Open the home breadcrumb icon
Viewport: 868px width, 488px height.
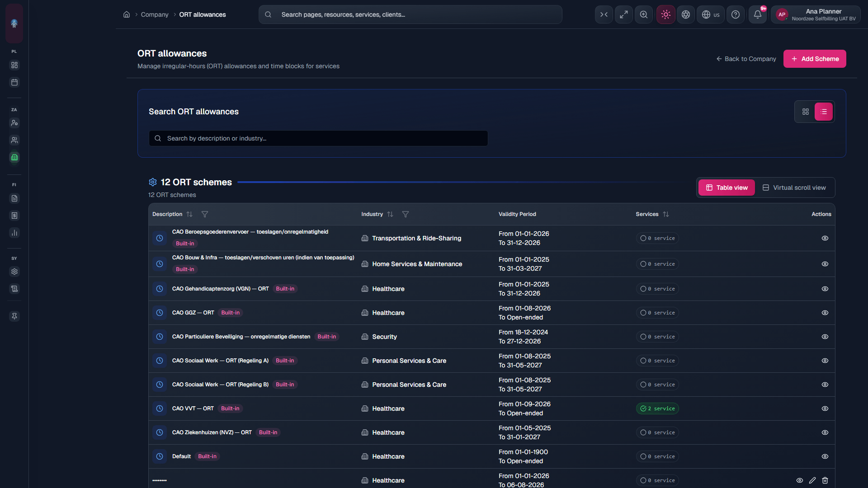(127, 14)
